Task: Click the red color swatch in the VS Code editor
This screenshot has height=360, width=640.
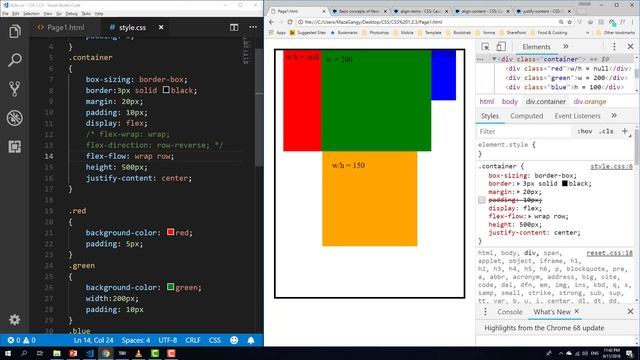Action: click(171, 232)
